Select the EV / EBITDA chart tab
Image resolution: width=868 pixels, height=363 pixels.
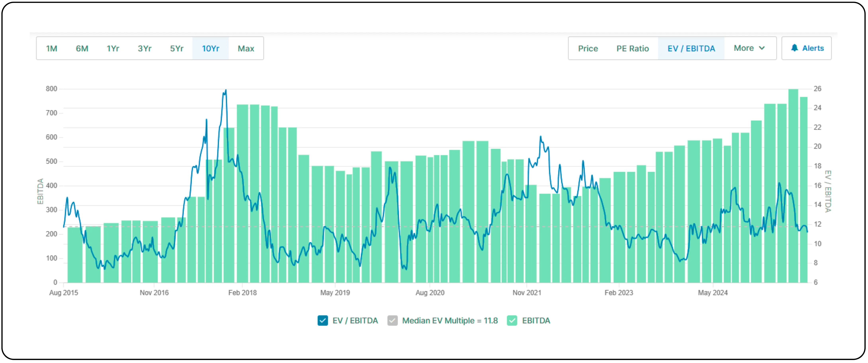(691, 49)
